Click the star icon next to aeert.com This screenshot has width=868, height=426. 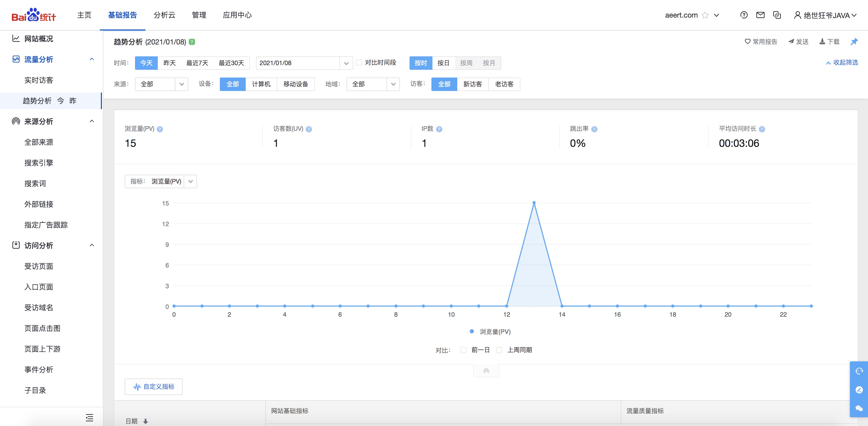point(705,15)
